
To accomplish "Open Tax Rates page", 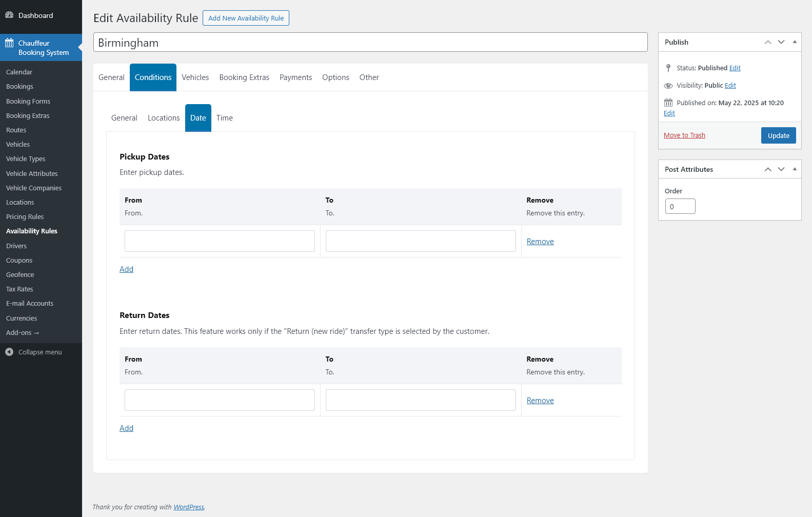I will 19,289.
